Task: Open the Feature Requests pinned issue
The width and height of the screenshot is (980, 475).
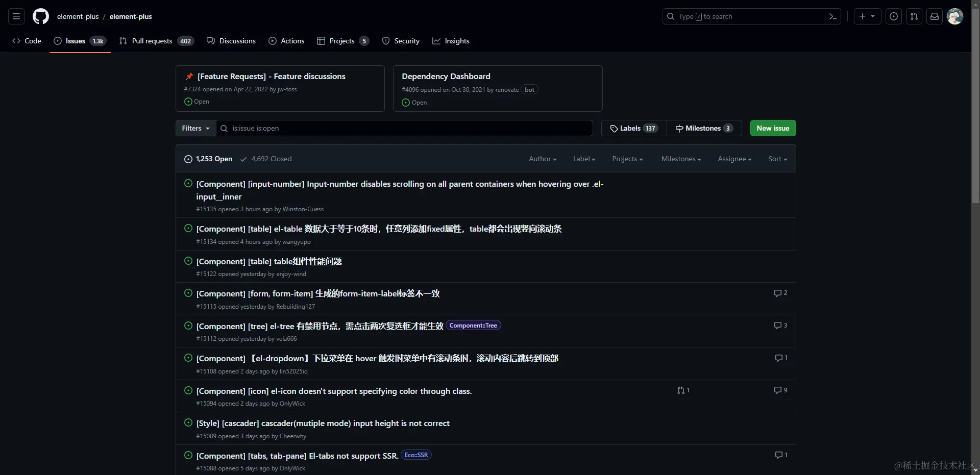Action: click(272, 77)
